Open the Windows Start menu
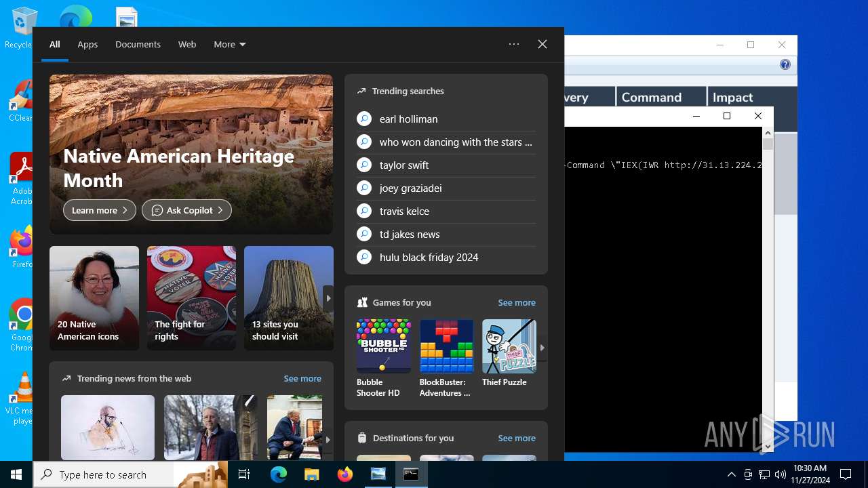This screenshot has height=488, width=868. (x=16, y=474)
